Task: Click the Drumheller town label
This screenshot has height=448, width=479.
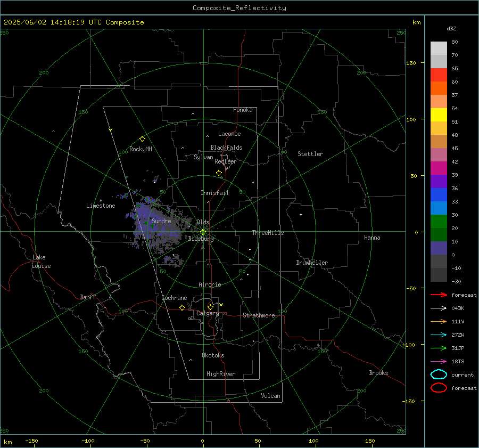Action: [312, 263]
